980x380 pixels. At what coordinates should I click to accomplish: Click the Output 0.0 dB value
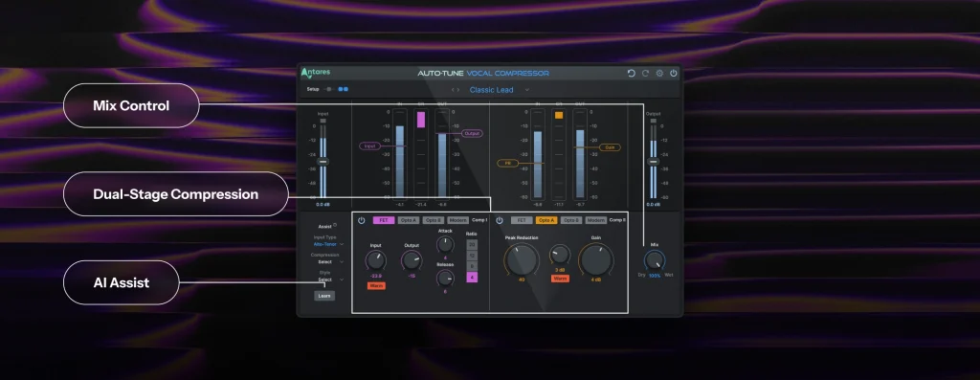653,205
